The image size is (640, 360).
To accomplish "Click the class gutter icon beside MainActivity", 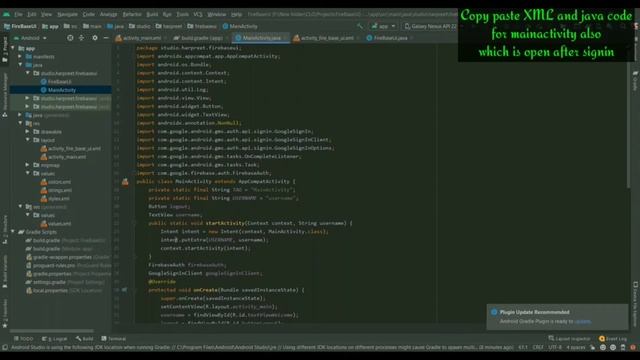I will 125,182.
